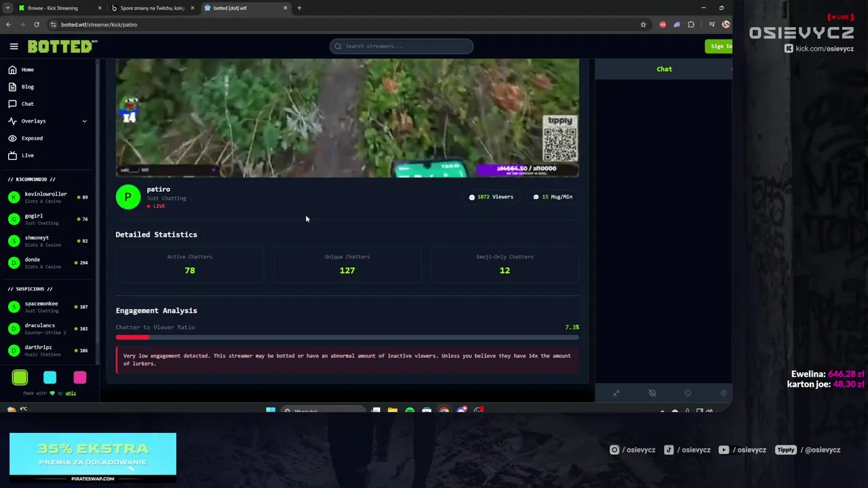Image resolution: width=868 pixels, height=488 pixels.
Task: Open the tab search dropdown arrow
Action: (7, 8)
